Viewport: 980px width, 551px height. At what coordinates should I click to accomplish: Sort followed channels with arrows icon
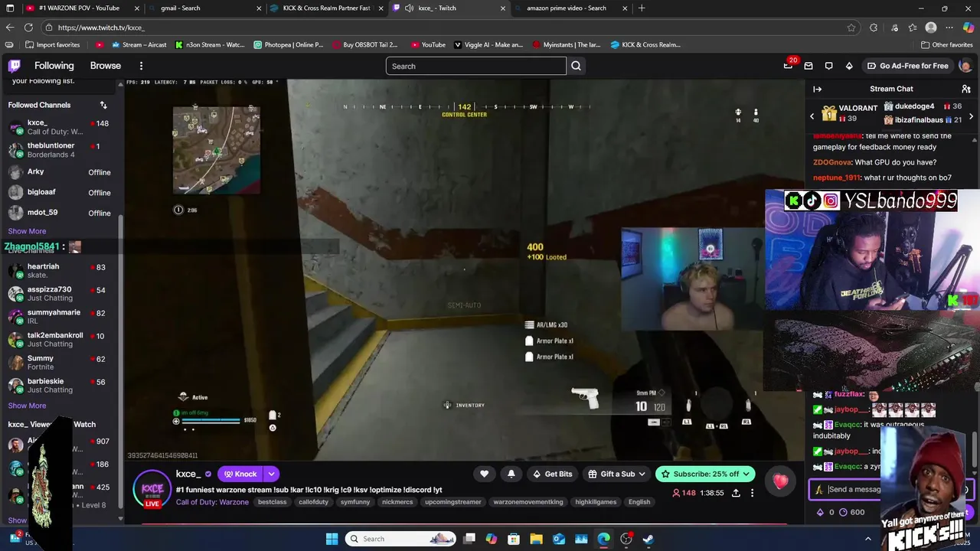(x=103, y=105)
